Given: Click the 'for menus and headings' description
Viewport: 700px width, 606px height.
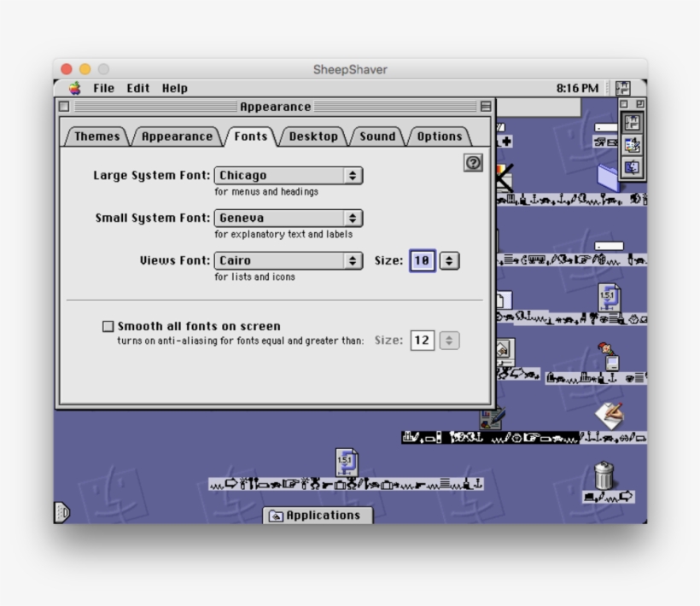Looking at the screenshot, I should click(266, 192).
